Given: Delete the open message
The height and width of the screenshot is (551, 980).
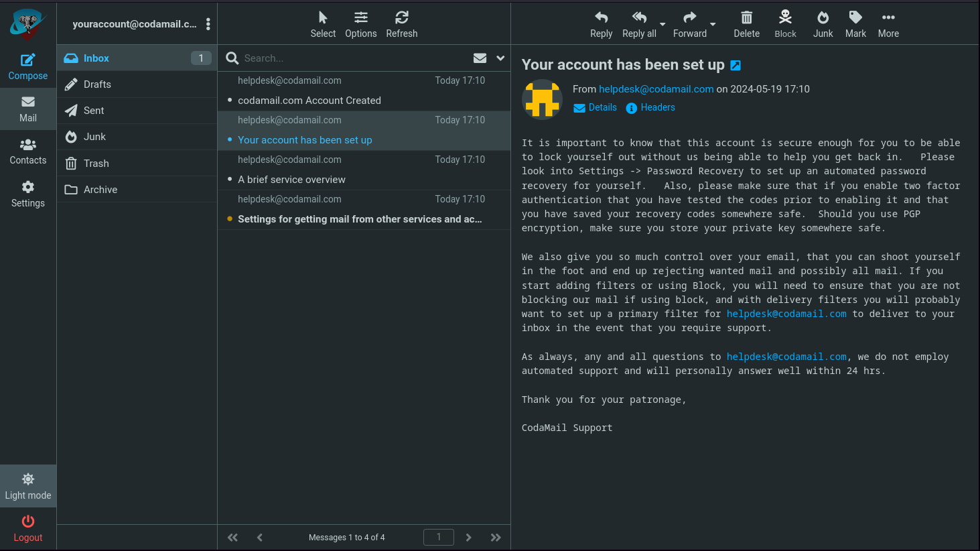Looking at the screenshot, I should click(747, 24).
